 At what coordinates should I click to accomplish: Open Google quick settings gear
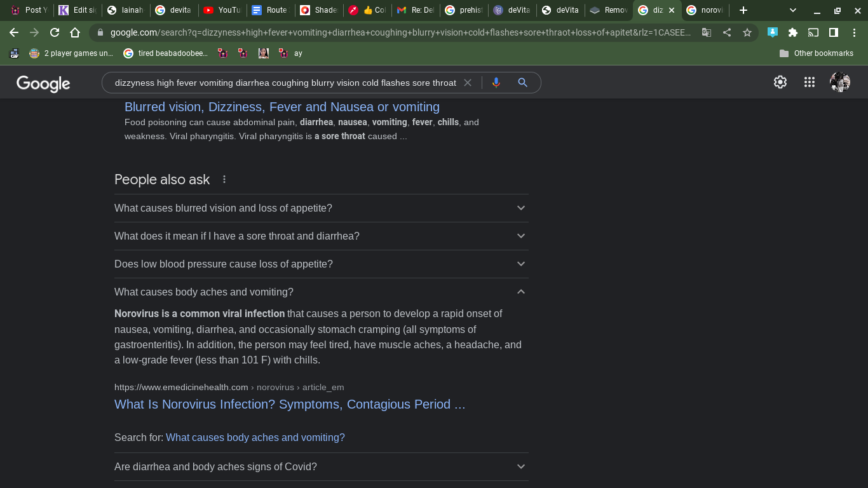click(x=780, y=82)
